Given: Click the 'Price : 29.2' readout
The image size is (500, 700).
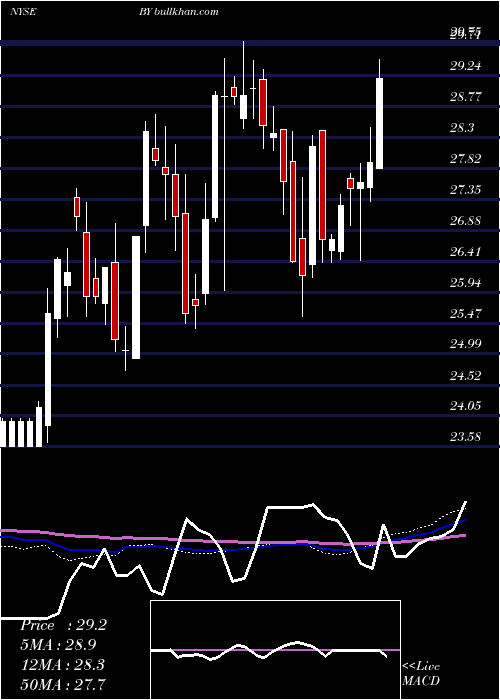Looking at the screenshot, I should 63,625.
